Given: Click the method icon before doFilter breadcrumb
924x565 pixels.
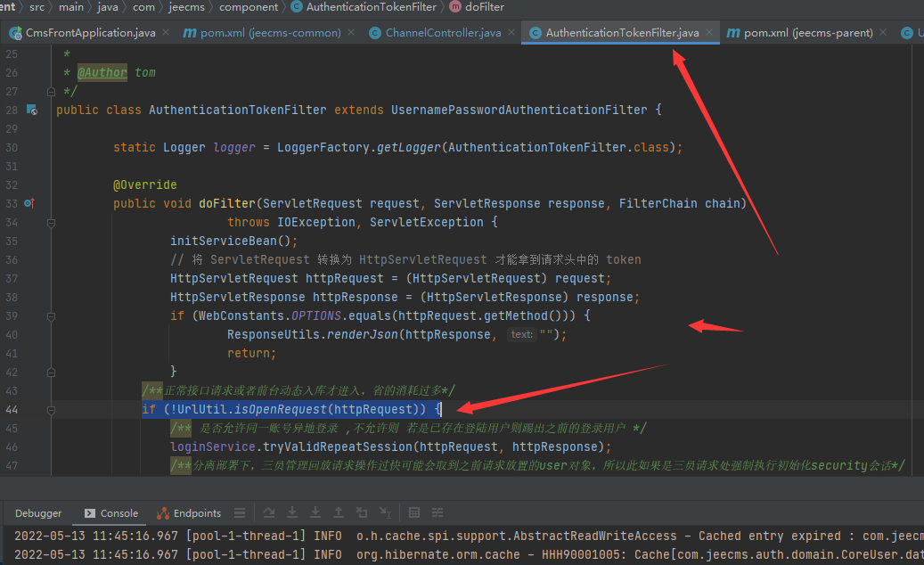Looking at the screenshot, I should (x=455, y=6).
